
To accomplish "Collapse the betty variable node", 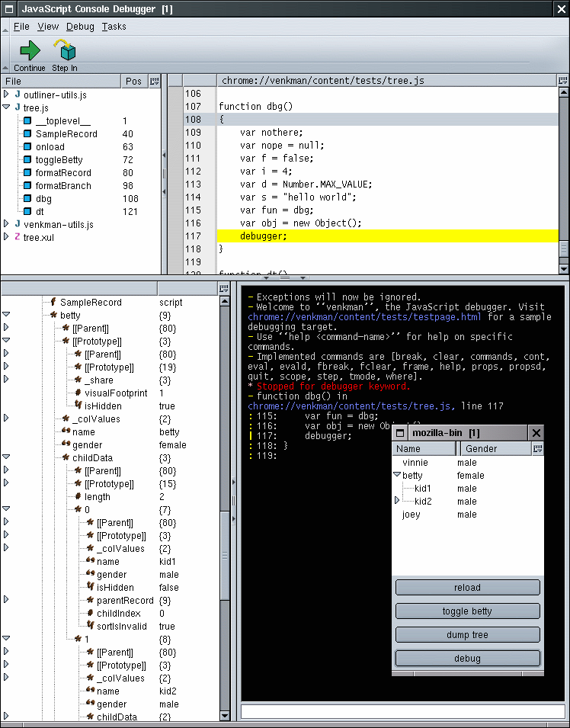I will pyautogui.click(x=6, y=314).
